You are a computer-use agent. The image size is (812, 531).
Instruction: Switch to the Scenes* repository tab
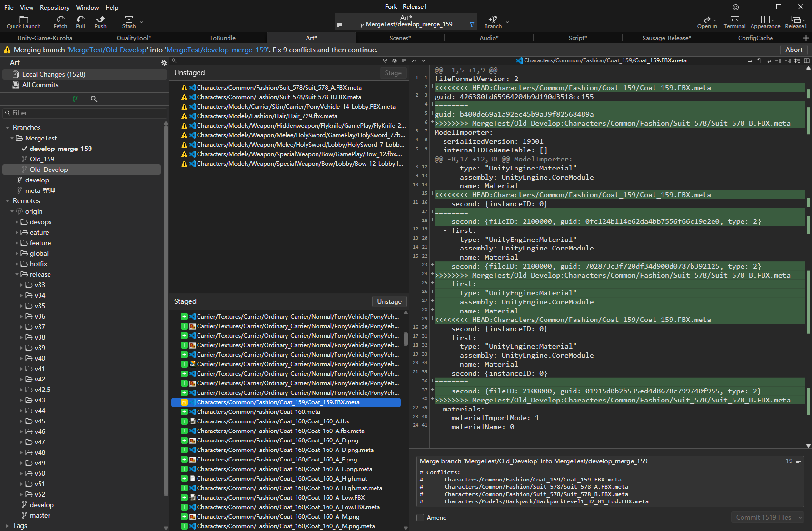[400, 38]
